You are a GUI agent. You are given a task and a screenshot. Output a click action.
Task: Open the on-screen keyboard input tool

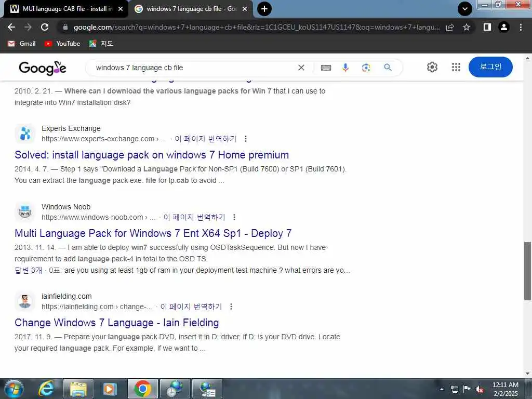coord(326,68)
